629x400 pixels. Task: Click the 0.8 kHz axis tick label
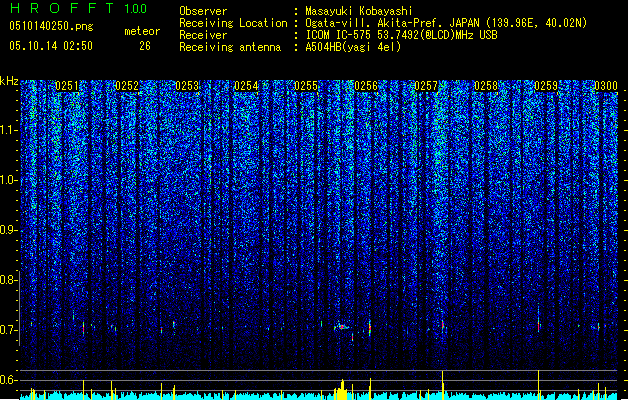[9, 280]
